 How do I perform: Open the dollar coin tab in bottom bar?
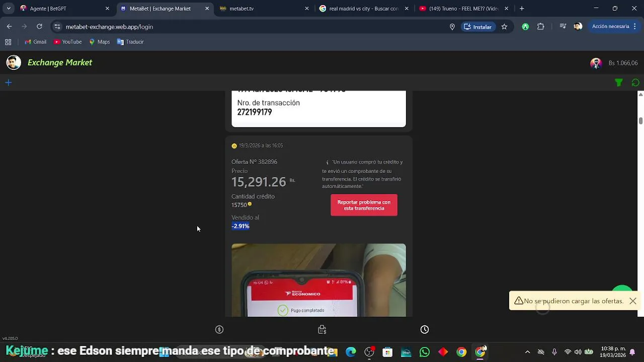tap(219, 329)
